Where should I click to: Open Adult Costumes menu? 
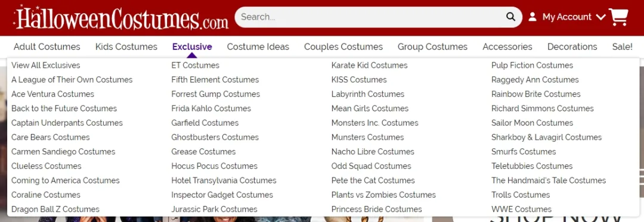tap(47, 46)
